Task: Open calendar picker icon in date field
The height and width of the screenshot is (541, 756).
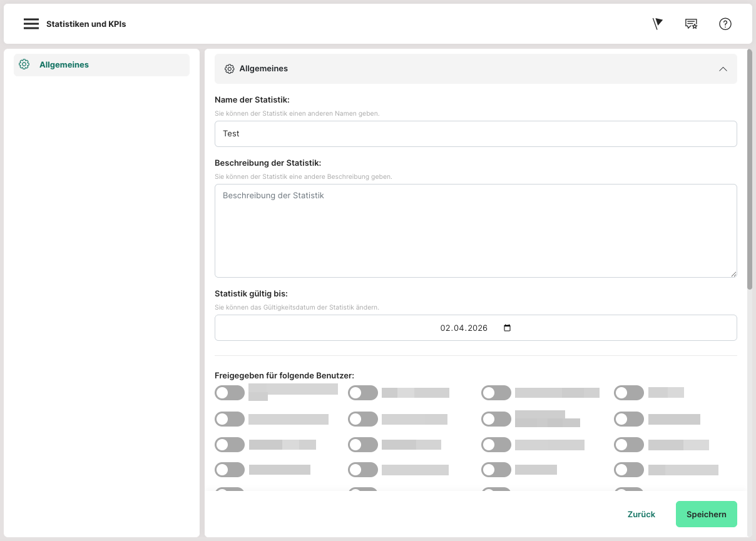Action: [507, 328]
